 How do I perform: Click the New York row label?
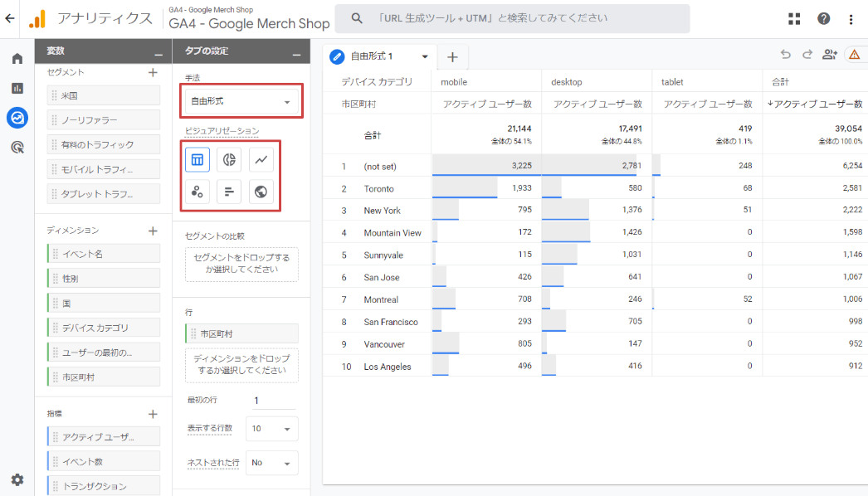tap(382, 211)
